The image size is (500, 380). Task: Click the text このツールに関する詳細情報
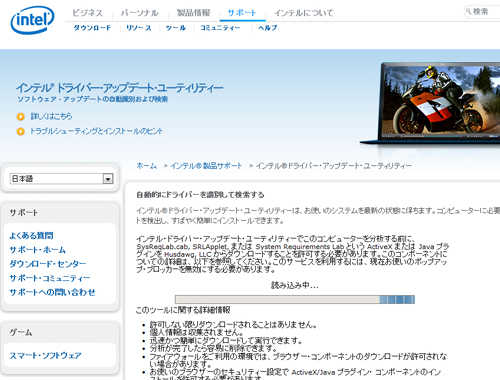click(x=183, y=310)
